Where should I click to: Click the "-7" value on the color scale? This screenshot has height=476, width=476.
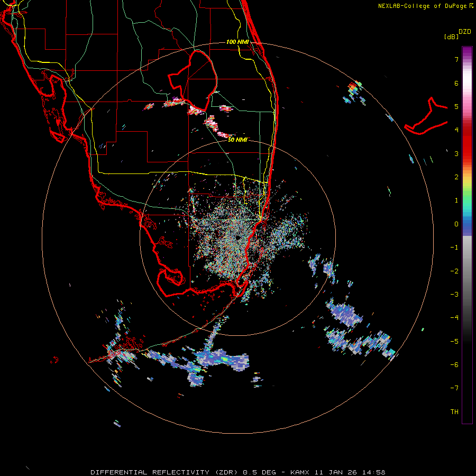(x=454, y=388)
